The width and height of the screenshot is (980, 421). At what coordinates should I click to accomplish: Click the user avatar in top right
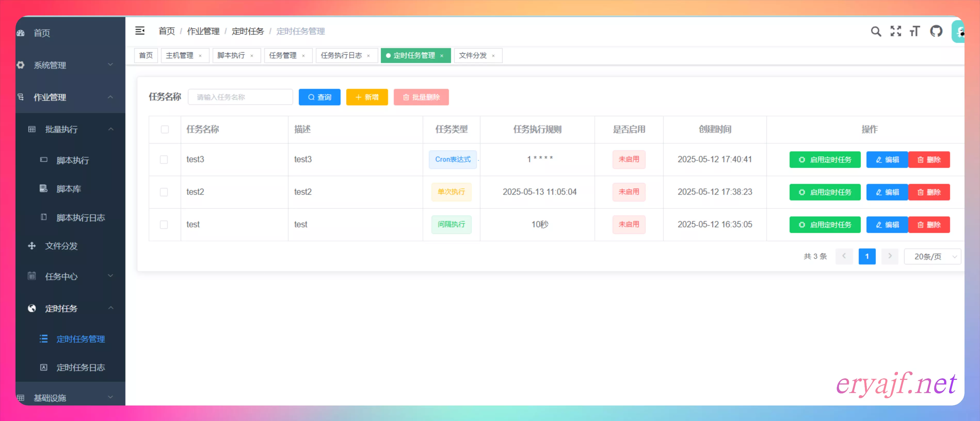(958, 32)
